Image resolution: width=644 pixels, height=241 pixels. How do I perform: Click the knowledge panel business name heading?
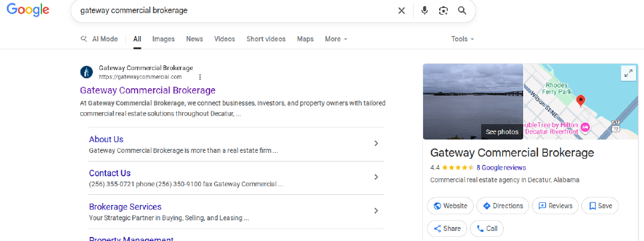click(512, 153)
